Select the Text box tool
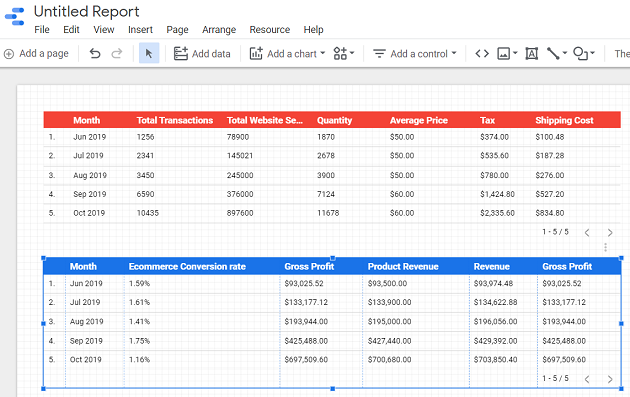This screenshot has height=397, width=630. [532, 53]
